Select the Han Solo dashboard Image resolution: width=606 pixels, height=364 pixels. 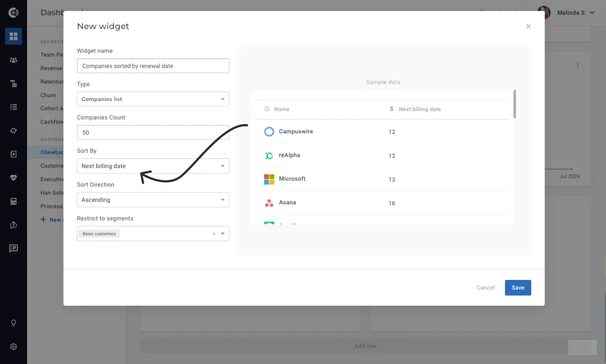click(x=52, y=193)
